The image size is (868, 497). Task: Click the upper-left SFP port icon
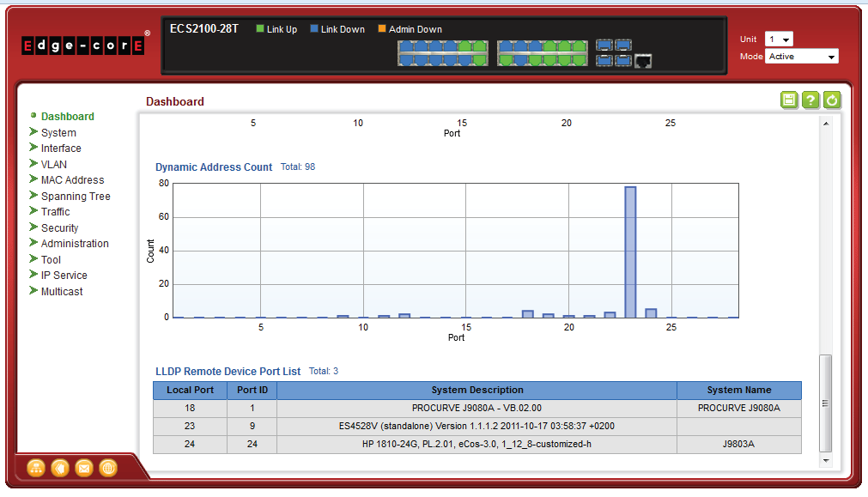(x=604, y=45)
